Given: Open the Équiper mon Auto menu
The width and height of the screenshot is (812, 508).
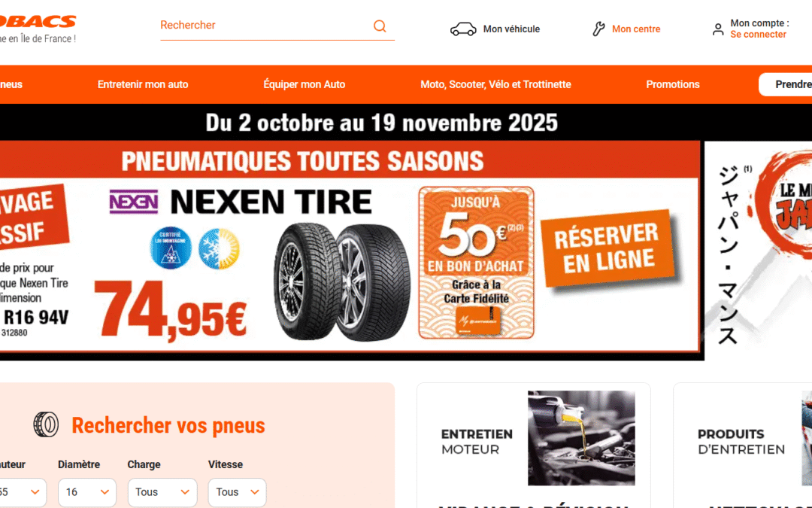Looking at the screenshot, I should pos(304,84).
